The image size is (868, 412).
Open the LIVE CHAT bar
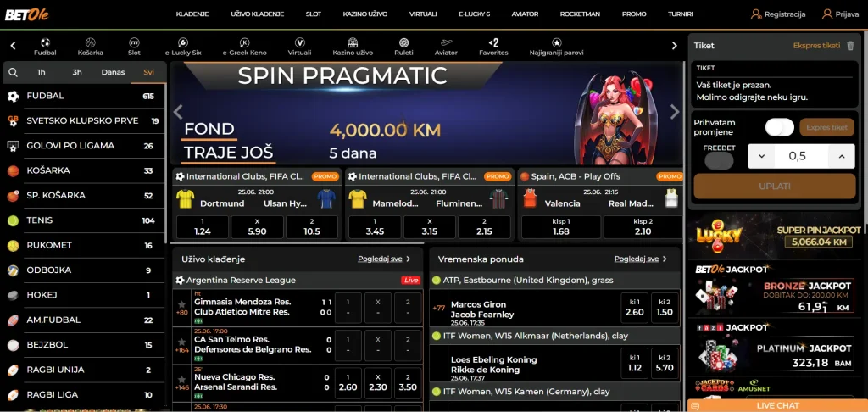click(x=777, y=405)
